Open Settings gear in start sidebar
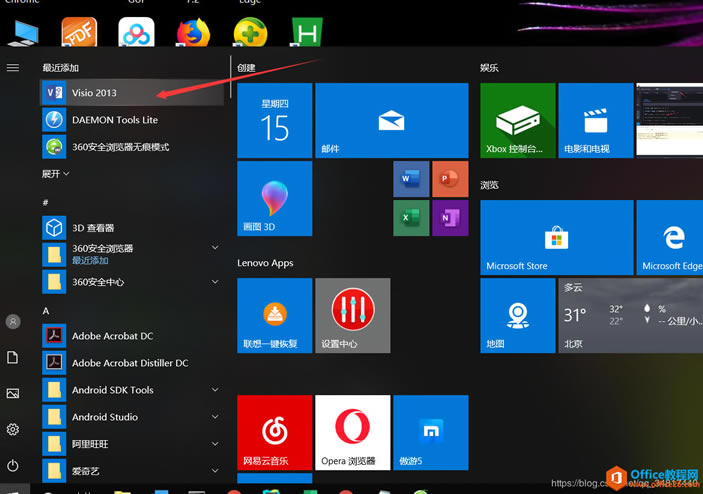This screenshot has width=703, height=494. tap(13, 429)
